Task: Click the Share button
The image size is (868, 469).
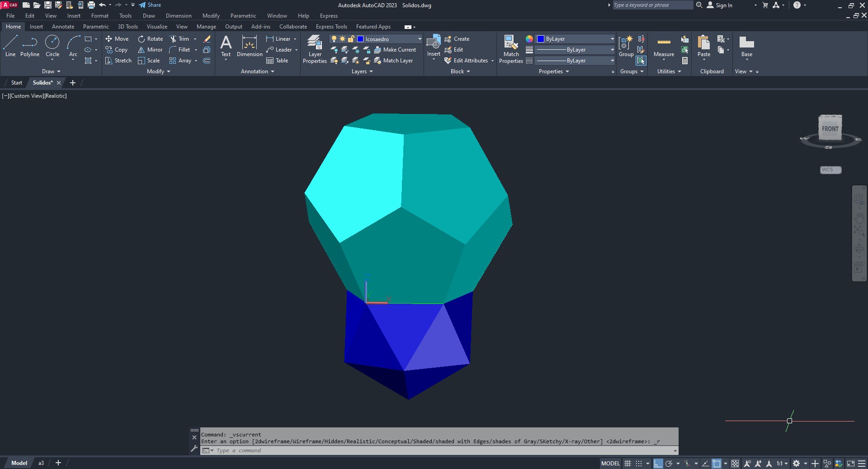Action: (150, 5)
